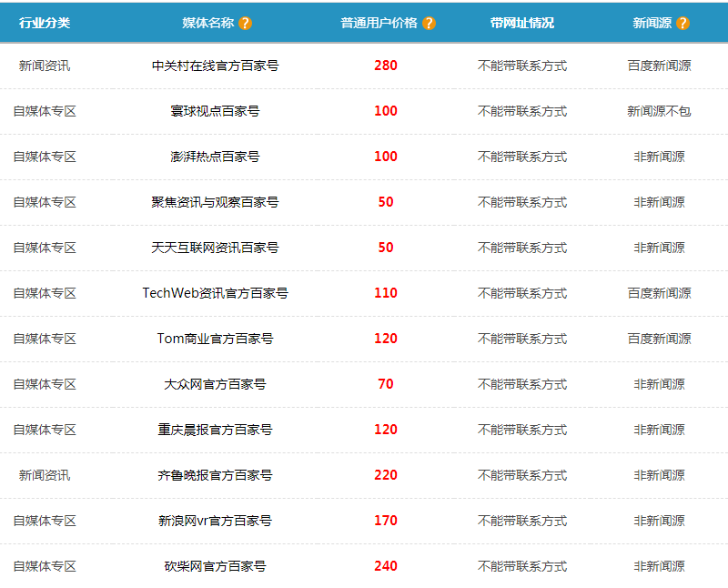Click price 220 for 齐鲁晚报
This screenshot has width=728, height=588.
[386, 475]
